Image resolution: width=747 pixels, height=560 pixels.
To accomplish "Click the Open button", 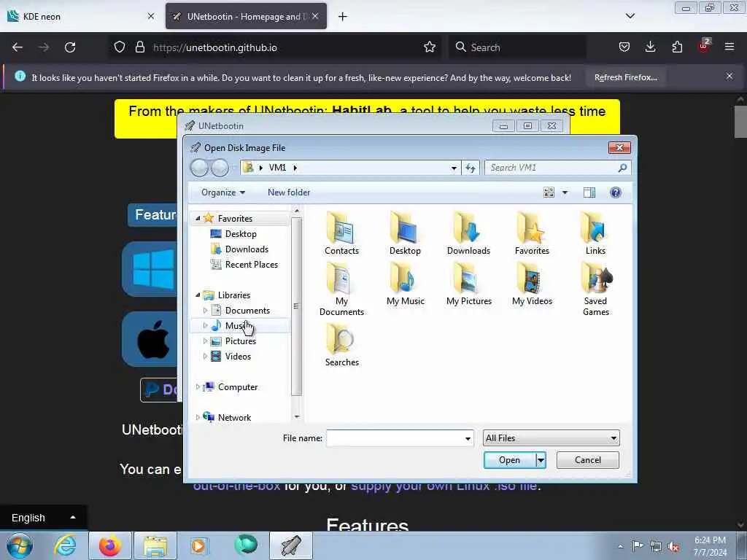I will pos(509,460).
